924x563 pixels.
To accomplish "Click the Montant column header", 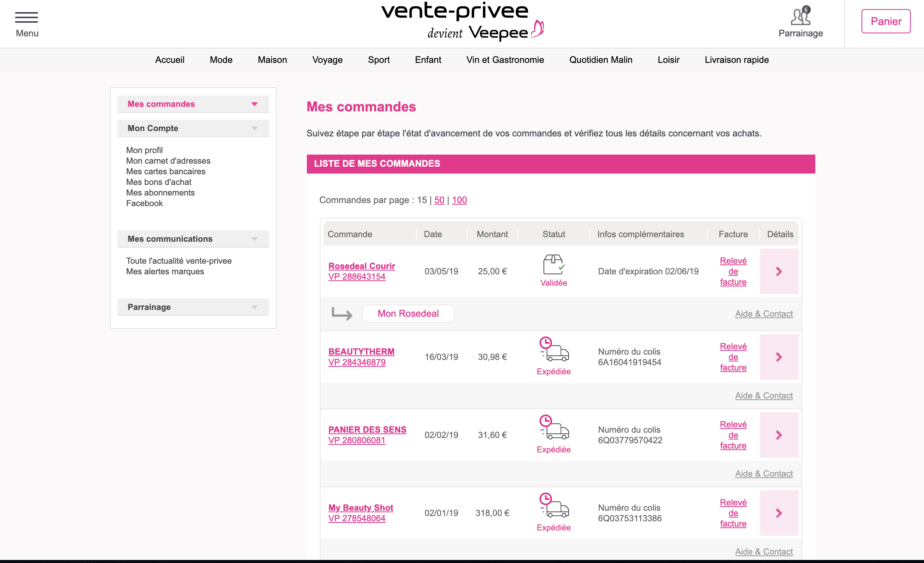I will point(492,234).
